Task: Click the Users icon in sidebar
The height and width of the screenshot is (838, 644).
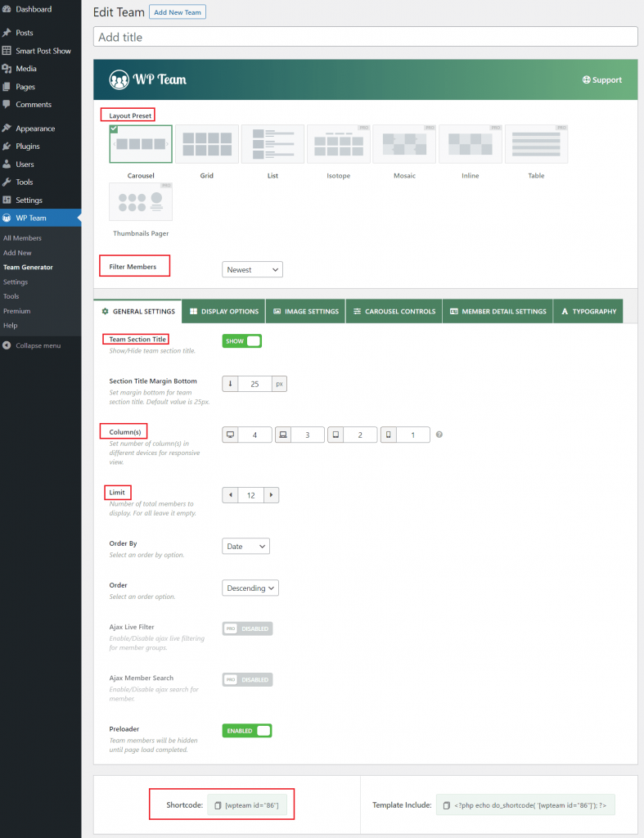Action: coord(7,164)
